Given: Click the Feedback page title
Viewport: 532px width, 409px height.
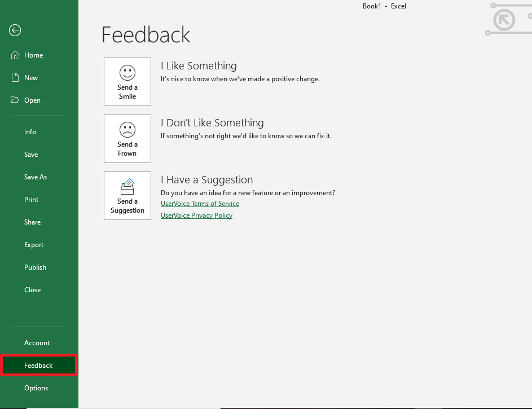Looking at the screenshot, I should click(x=146, y=34).
